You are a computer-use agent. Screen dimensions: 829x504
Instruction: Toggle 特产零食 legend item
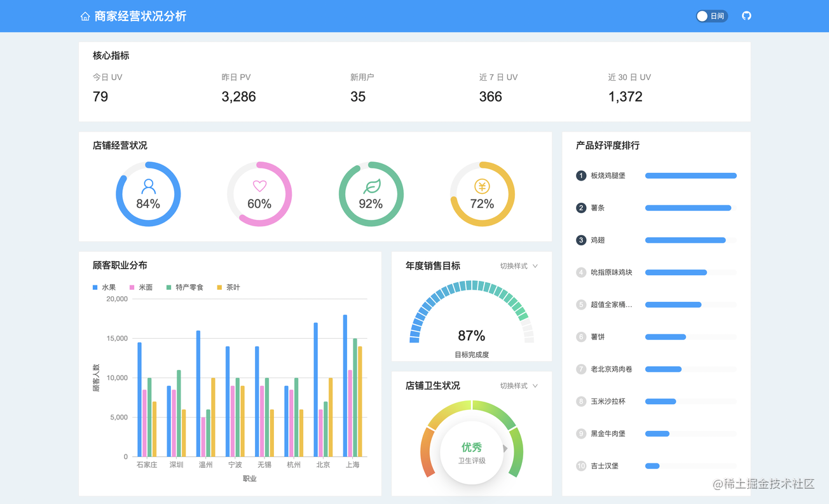coord(184,287)
